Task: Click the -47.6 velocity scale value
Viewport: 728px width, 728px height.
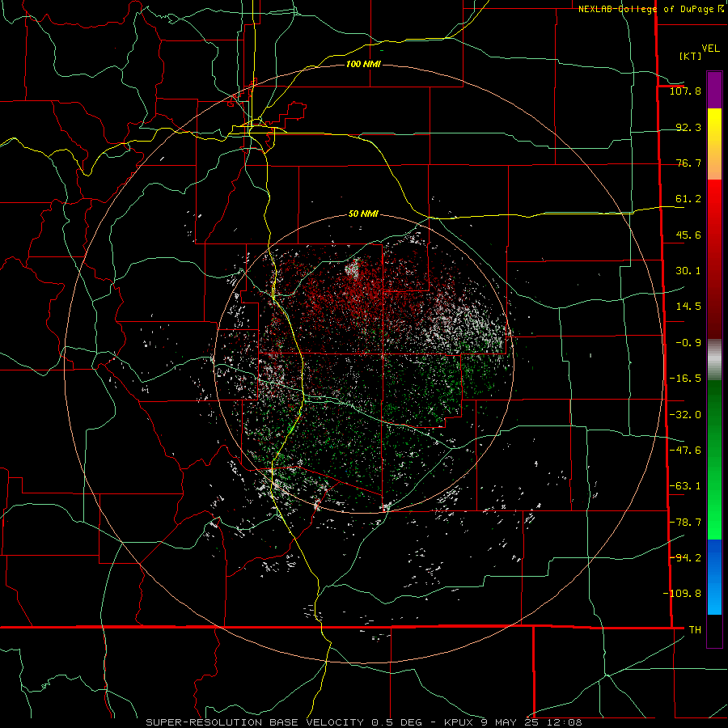Action: [685, 451]
